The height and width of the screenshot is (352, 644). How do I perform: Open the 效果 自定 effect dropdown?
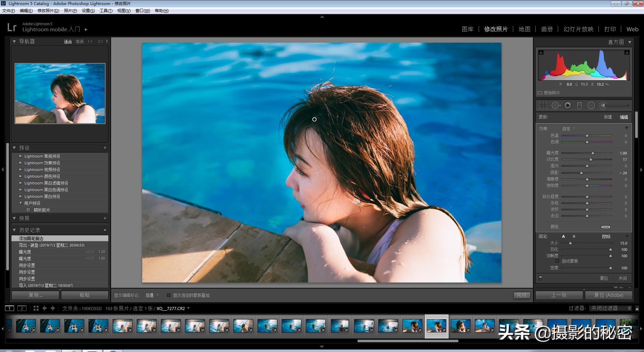[x=569, y=129]
